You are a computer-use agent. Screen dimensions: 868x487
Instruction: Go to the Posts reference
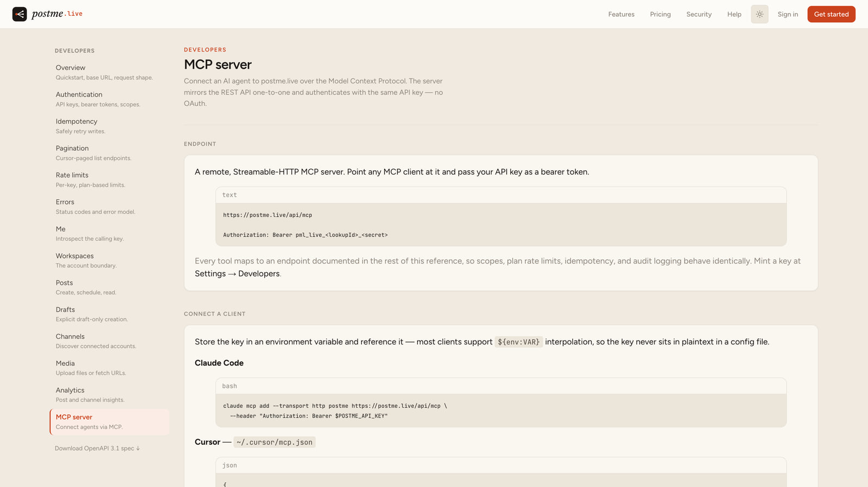pos(109,287)
